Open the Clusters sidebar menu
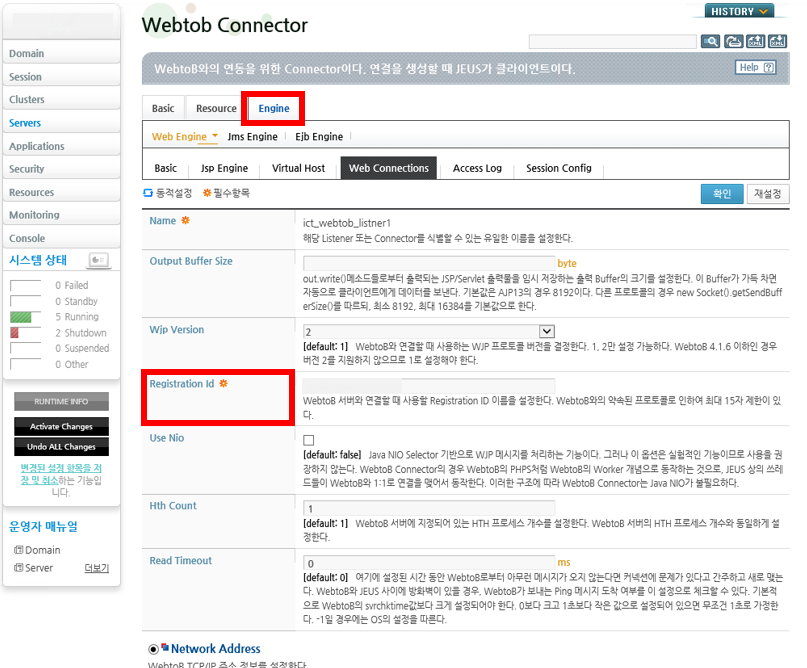The width and height of the screenshot is (807, 668). (x=61, y=99)
